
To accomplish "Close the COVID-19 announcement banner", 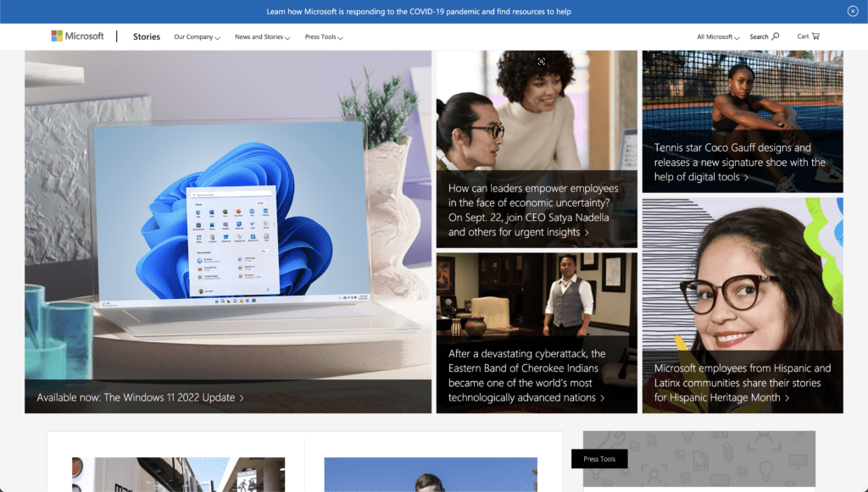I will click(853, 11).
